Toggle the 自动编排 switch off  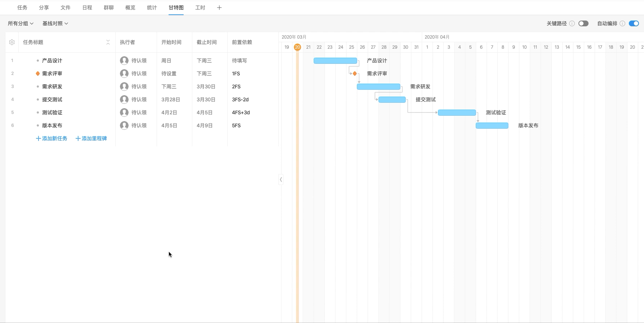[634, 23]
